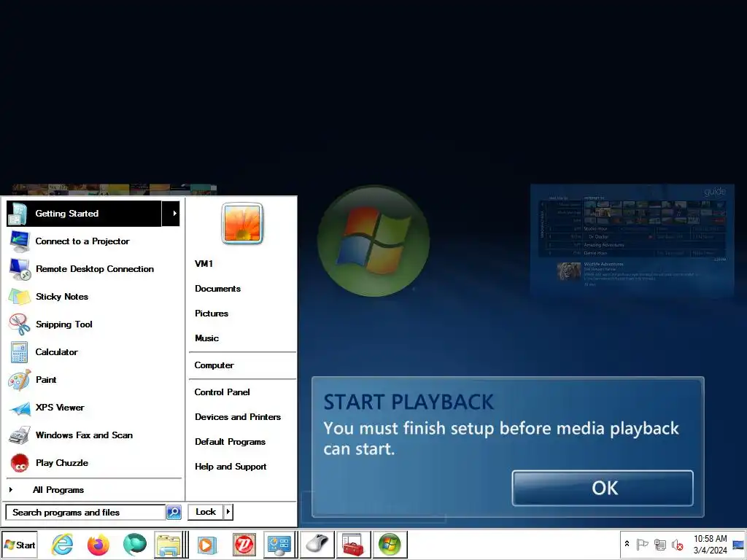The width and height of the screenshot is (747, 560).
Task: Click the Getting Started icon
Action: 18,214
